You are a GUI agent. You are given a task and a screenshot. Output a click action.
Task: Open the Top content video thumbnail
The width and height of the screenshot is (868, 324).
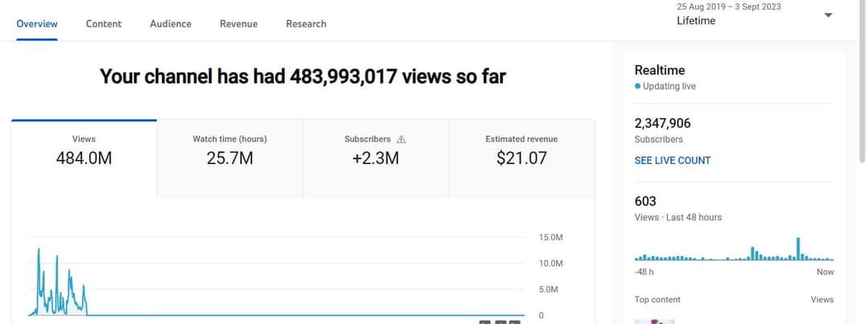point(655,321)
